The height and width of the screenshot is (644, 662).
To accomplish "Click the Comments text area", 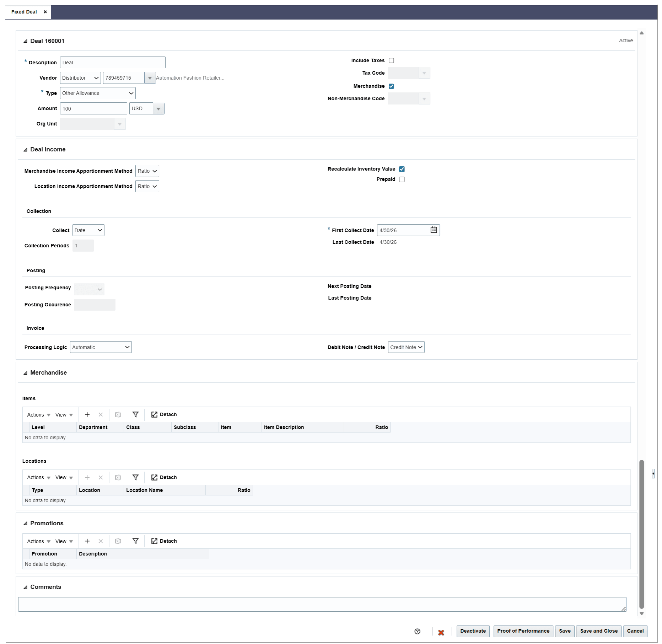I will 322,605.
